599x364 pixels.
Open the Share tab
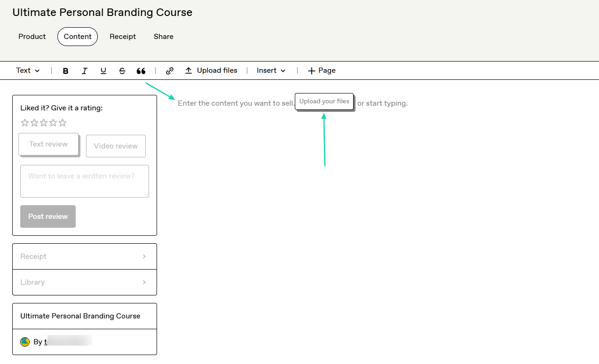(164, 37)
